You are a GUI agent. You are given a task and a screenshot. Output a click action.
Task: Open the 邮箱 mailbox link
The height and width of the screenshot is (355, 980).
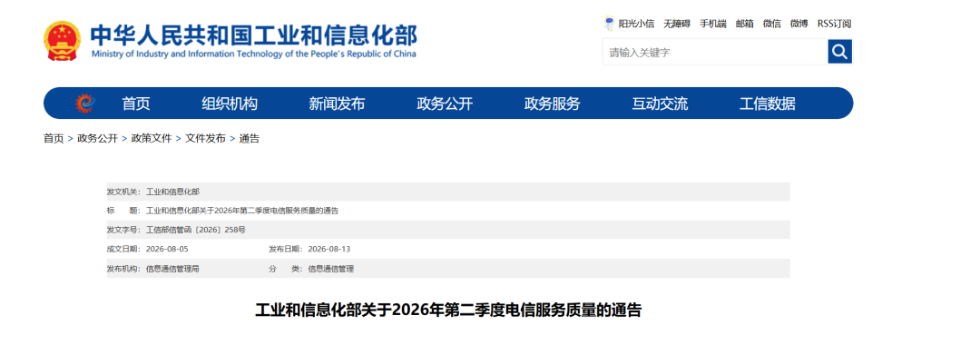744,24
